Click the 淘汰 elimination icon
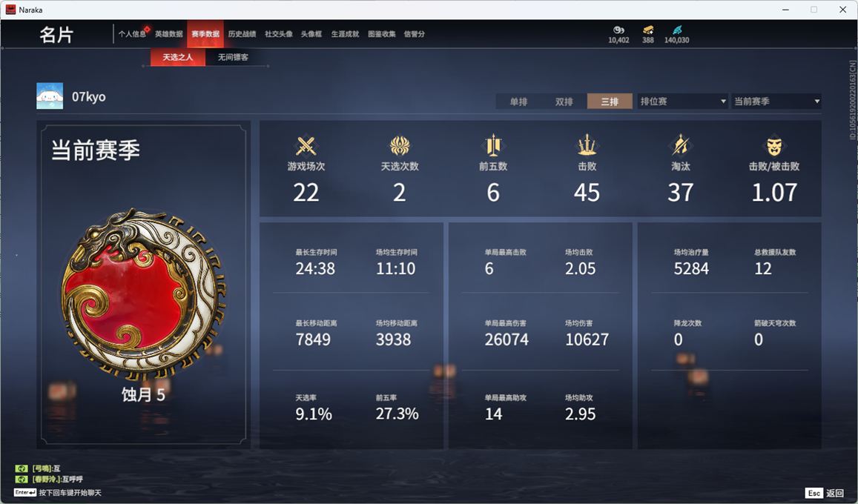 [x=680, y=145]
